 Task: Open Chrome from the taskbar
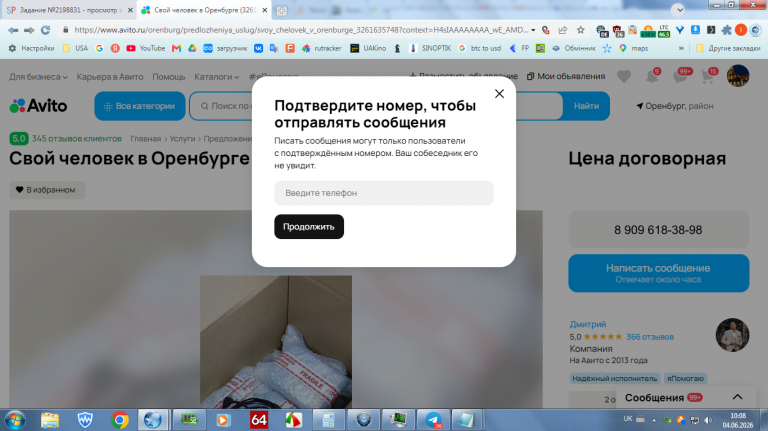click(119, 420)
